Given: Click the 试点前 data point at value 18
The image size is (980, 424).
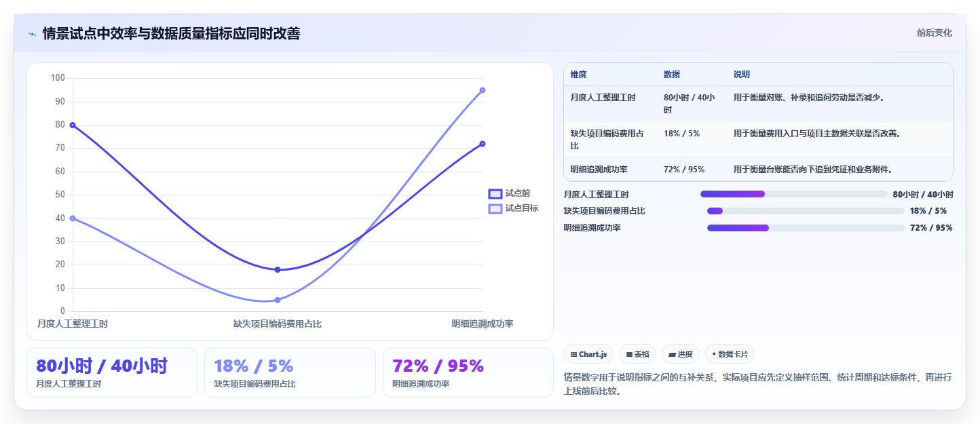Looking at the screenshot, I should [x=278, y=269].
